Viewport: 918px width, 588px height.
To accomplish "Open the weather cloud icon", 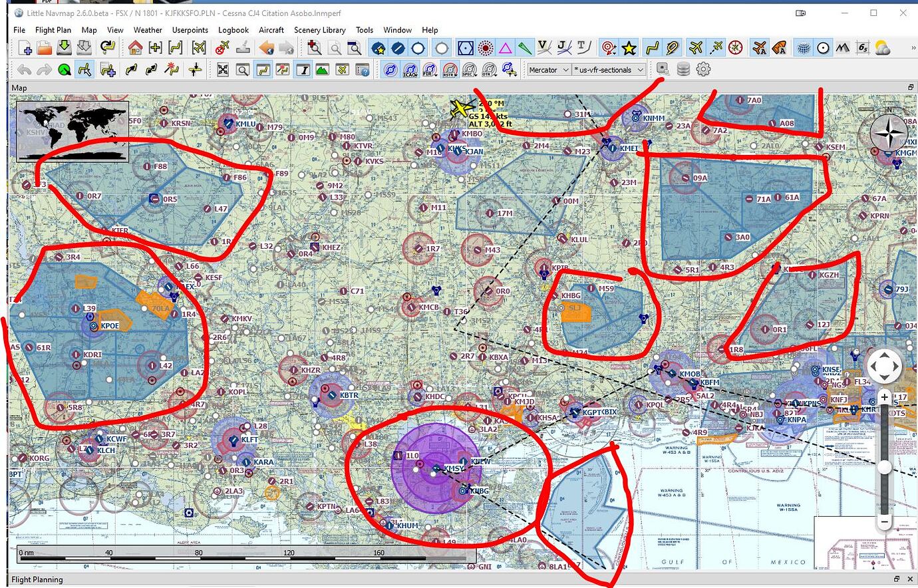I will [883, 48].
